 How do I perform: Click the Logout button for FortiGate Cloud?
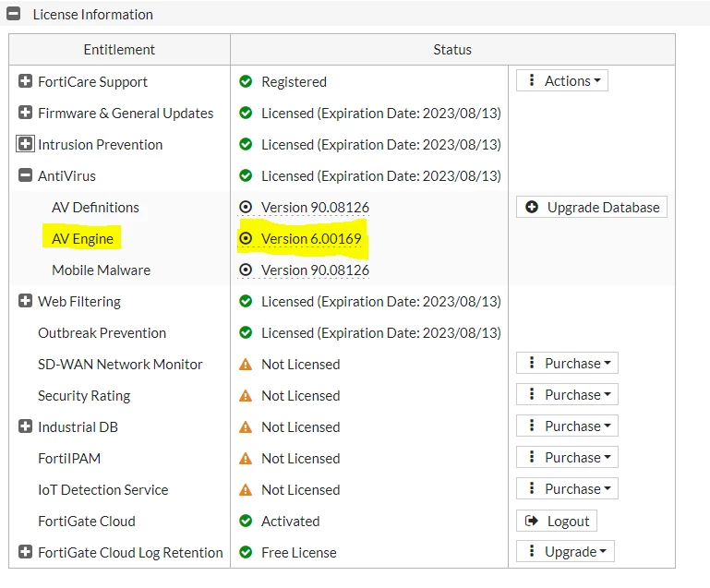click(x=557, y=521)
